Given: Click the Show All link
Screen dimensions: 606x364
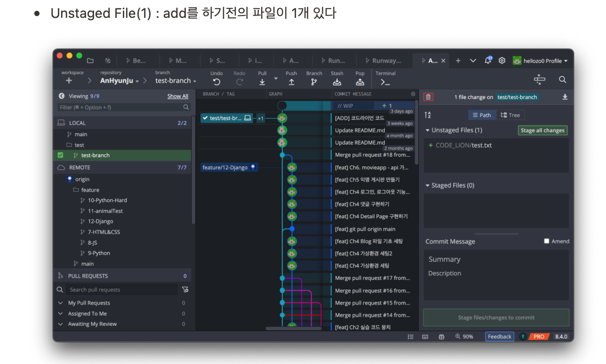Looking at the screenshot, I should (178, 96).
